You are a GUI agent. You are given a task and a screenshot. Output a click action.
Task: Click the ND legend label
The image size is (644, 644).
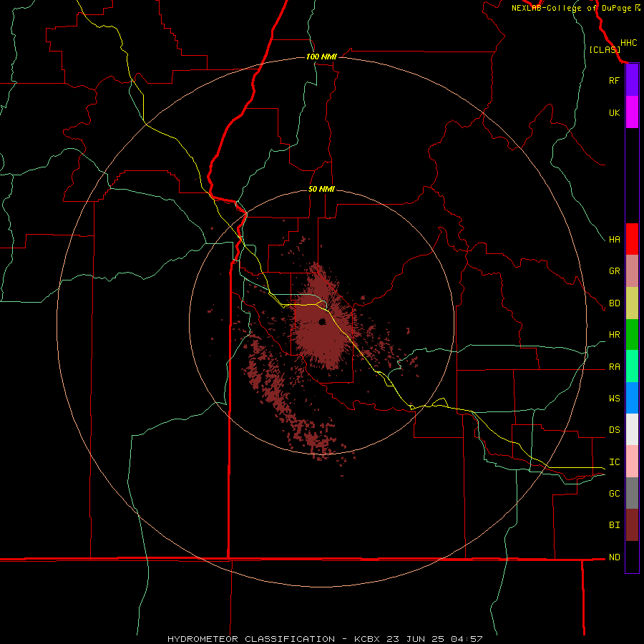614,557
